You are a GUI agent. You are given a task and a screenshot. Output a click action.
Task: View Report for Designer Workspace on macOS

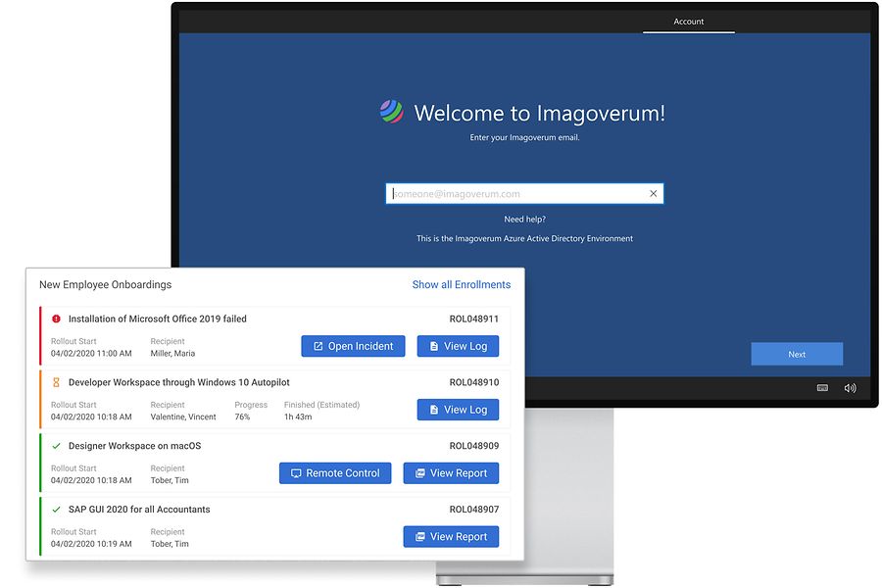(x=451, y=473)
